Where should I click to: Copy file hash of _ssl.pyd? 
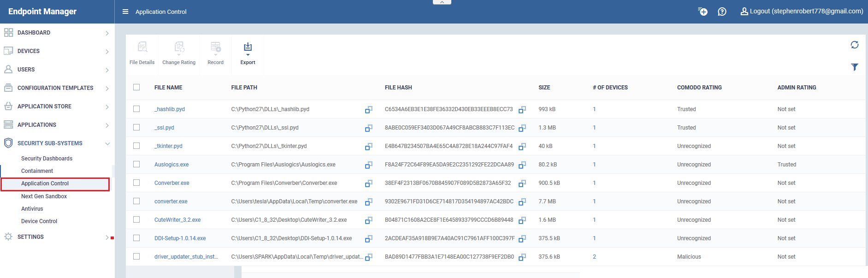tap(522, 128)
